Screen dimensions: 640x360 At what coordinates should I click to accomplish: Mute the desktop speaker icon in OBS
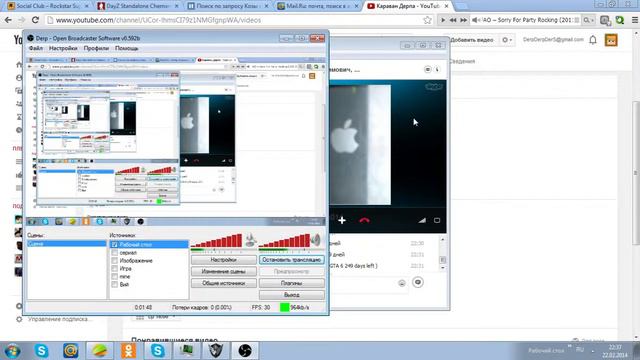coord(316,240)
